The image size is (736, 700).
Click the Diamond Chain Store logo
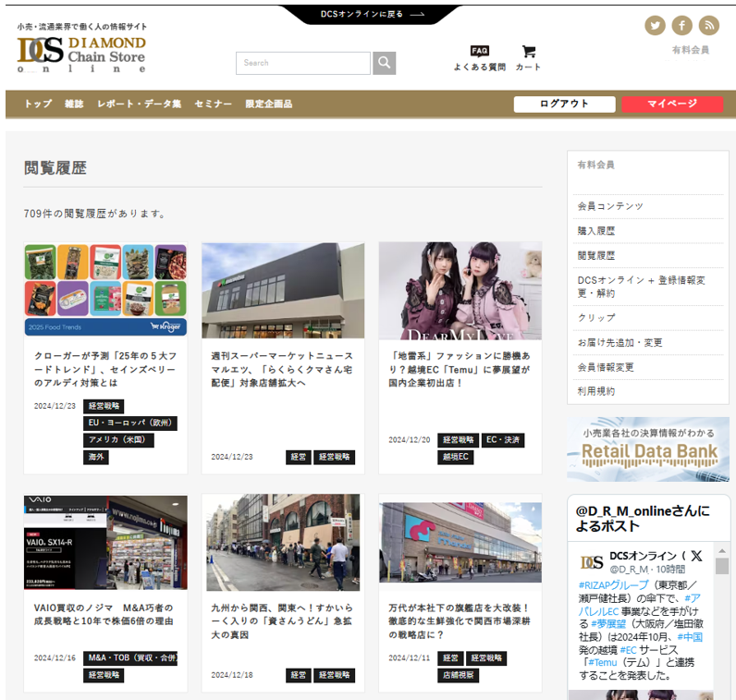click(x=82, y=51)
